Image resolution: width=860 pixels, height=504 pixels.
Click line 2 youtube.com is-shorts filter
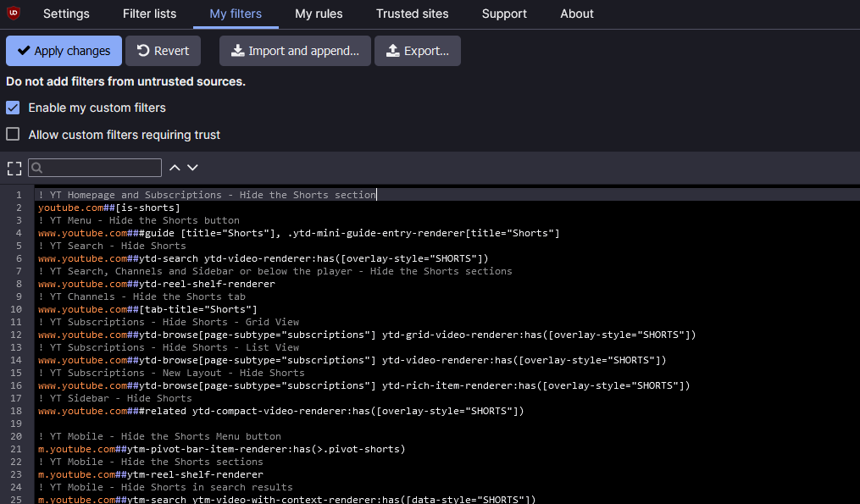(108, 208)
